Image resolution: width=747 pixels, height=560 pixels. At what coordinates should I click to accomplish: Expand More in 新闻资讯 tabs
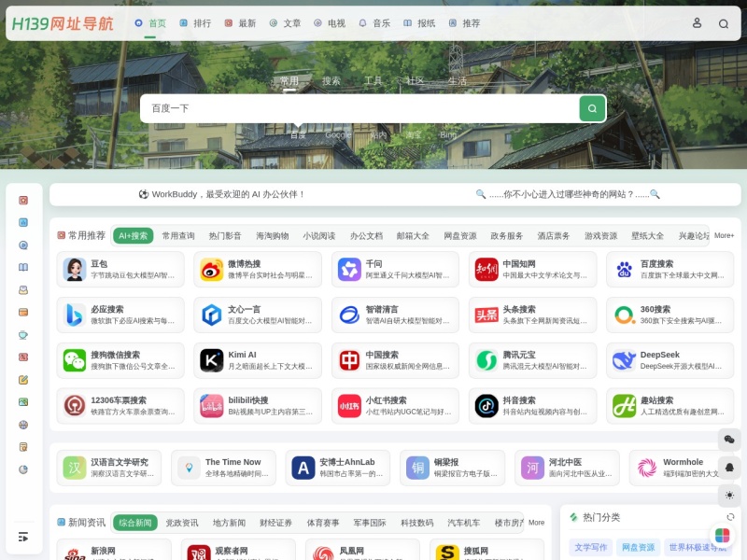coord(536,523)
